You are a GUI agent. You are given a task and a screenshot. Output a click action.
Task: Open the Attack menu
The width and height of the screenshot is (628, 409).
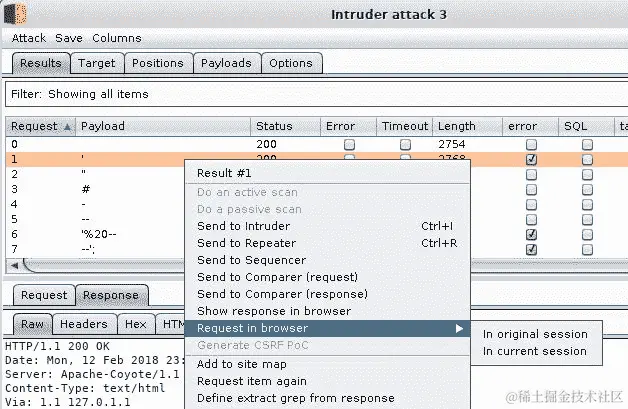[29, 38]
